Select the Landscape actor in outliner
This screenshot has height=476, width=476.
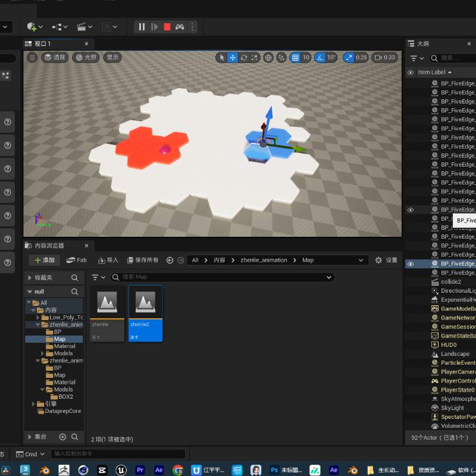point(455,354)
